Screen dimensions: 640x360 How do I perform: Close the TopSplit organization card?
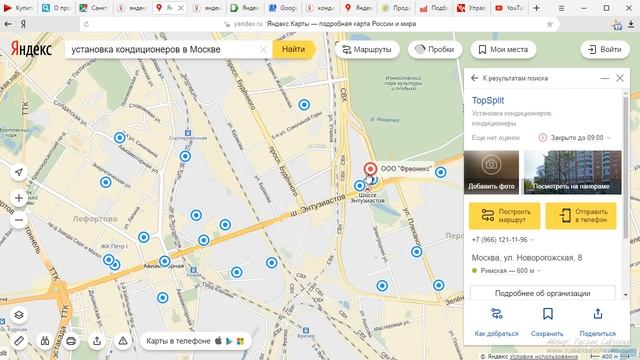click(x=620, y=78)
